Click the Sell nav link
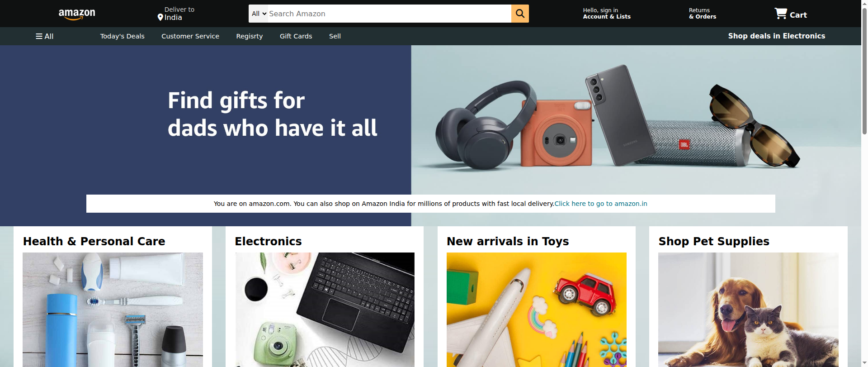The image size is (868, 367). tap(335, 36)
